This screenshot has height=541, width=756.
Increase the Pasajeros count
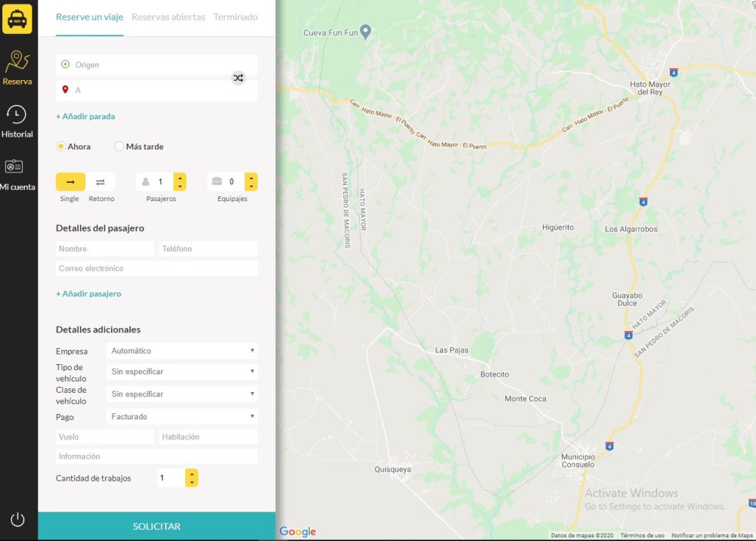180,178
